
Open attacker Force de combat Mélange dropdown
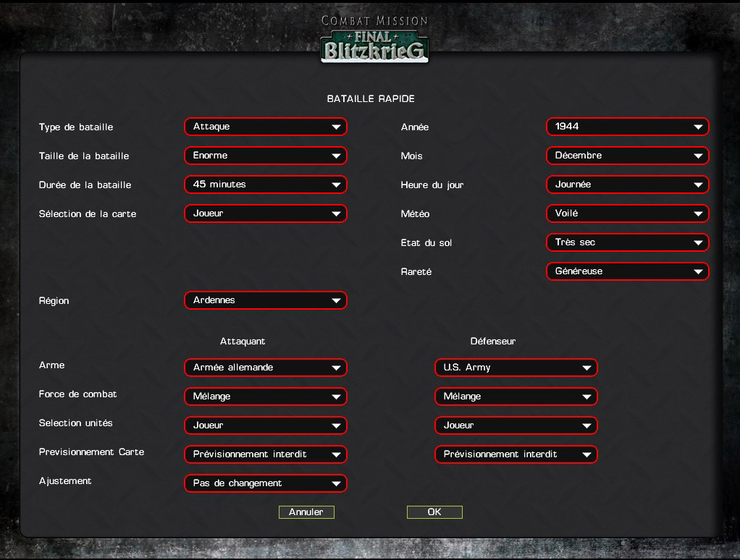(266, 396)
